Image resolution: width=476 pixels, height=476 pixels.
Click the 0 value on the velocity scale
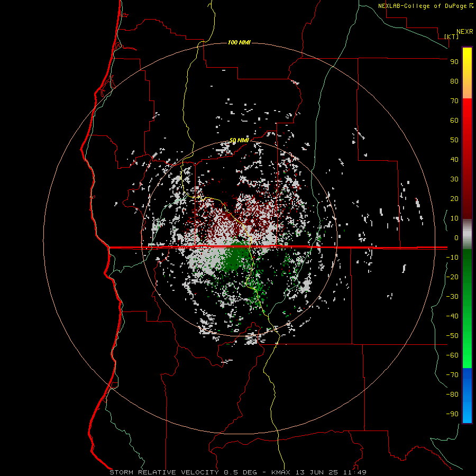pyautogui.click(x=456, y=237)
